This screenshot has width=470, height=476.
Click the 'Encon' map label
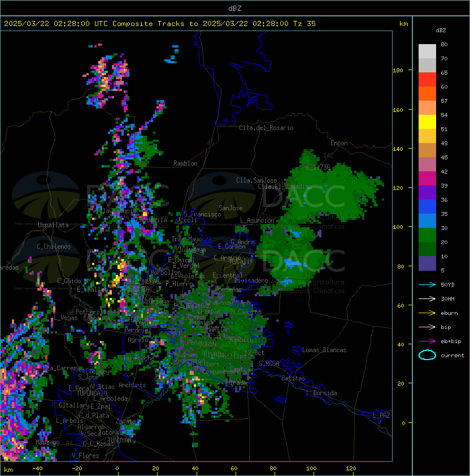[339, 143]
